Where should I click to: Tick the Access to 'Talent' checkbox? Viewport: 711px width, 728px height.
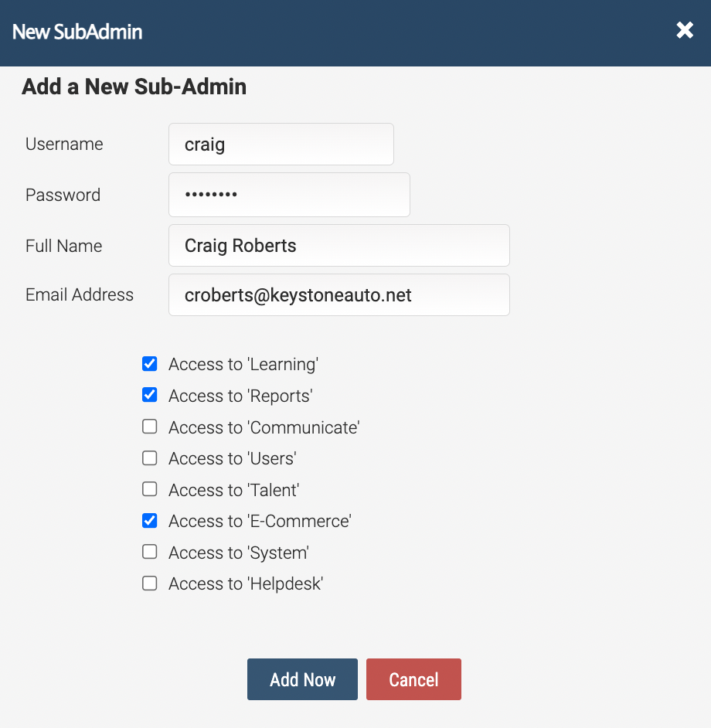(149, 489)
